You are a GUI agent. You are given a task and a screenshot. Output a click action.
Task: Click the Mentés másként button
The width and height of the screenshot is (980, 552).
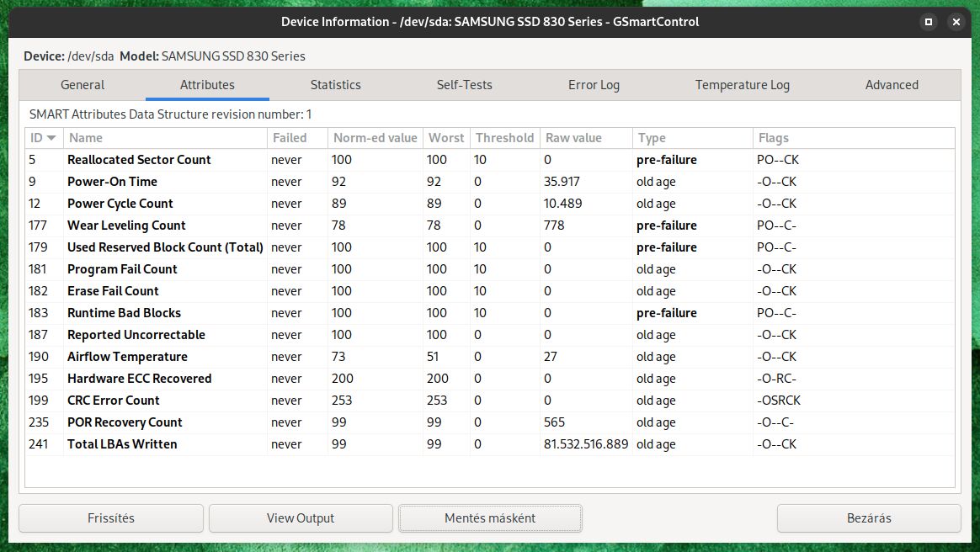tap(490, 518)
